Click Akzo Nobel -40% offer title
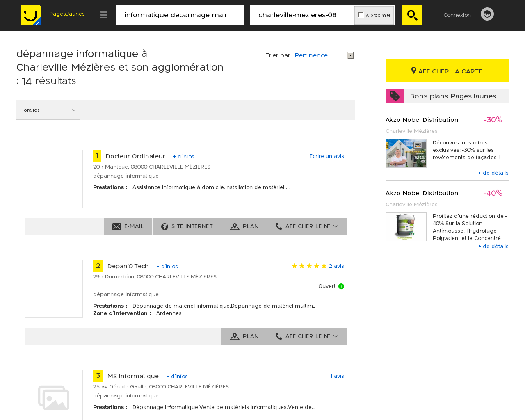The image size is (525, 420). [x=422, y=193]
